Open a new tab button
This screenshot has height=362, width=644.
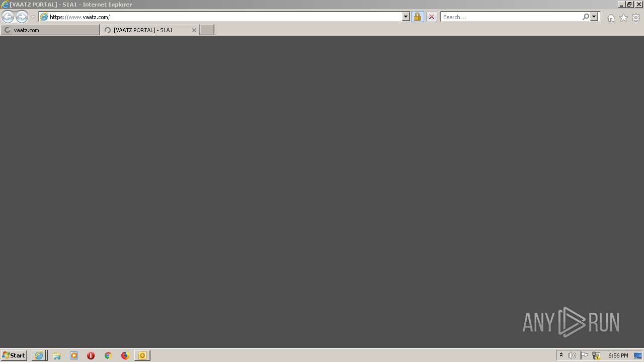[207, 30]
